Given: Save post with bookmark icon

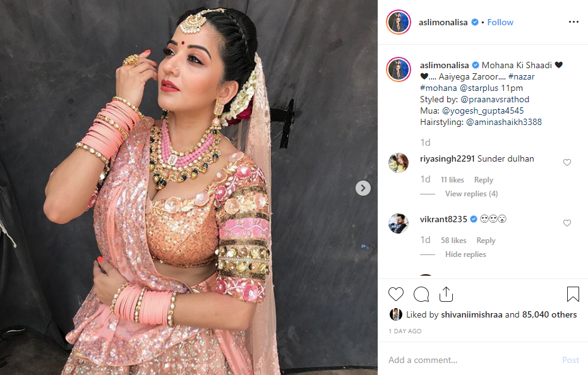Looking at the screenshot, I should click(x=573, y=294).
